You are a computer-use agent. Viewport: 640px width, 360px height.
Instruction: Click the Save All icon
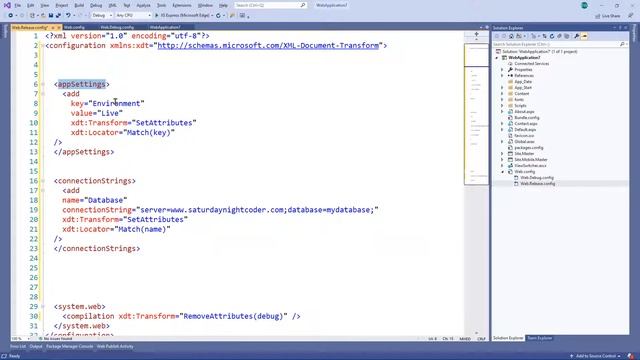(x=58, y=16)
